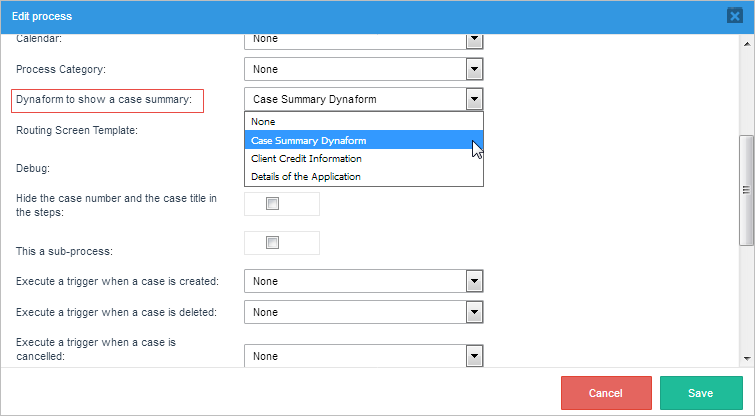Open trigger dropdown for case created
The height and width of the screenshot is (416, 755).
click(x=475, y=282)
